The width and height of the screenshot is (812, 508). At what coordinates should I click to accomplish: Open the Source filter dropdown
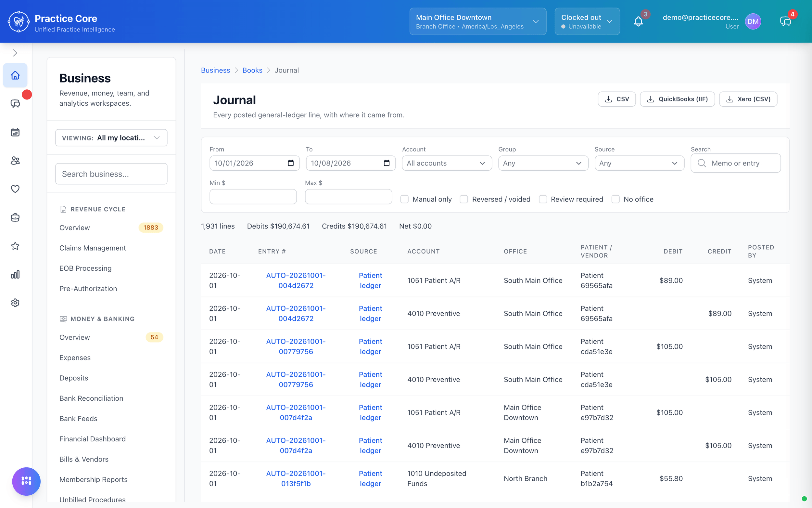pyautogui.click(x=640, y=163)
